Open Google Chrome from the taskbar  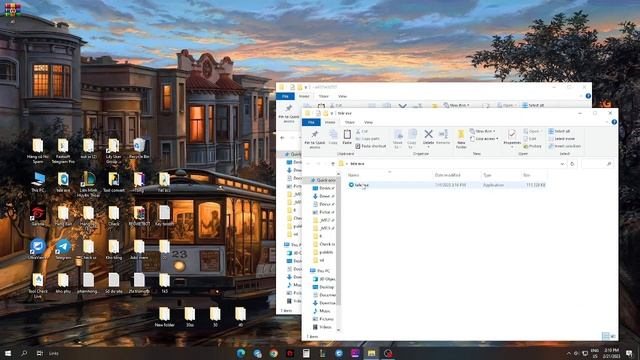(273, 353)
